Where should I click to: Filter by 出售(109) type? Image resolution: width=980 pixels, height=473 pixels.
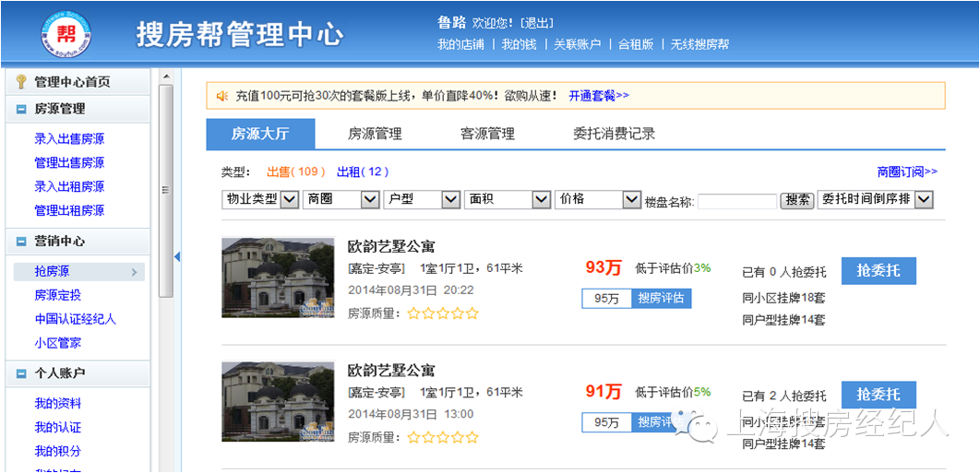point(297,171)
